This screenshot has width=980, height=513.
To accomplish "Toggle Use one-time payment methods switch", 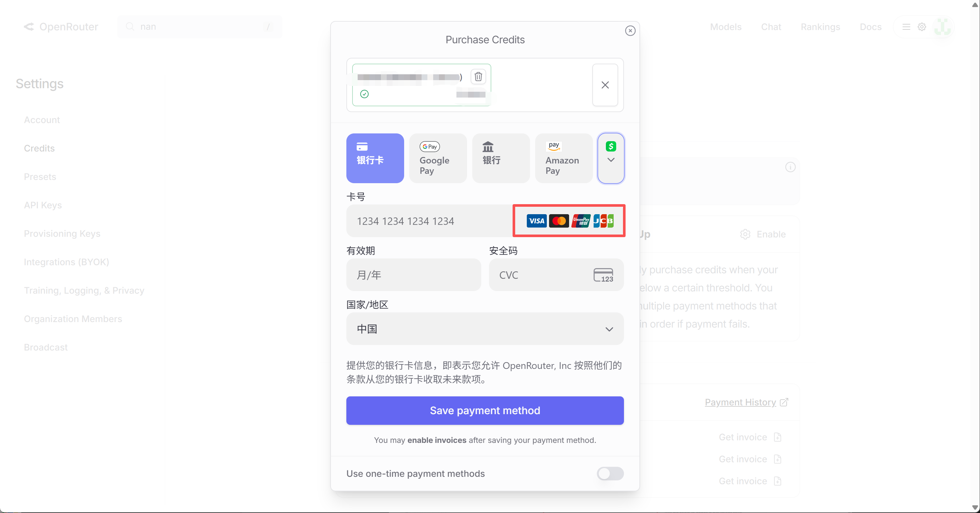I will 610,474.
